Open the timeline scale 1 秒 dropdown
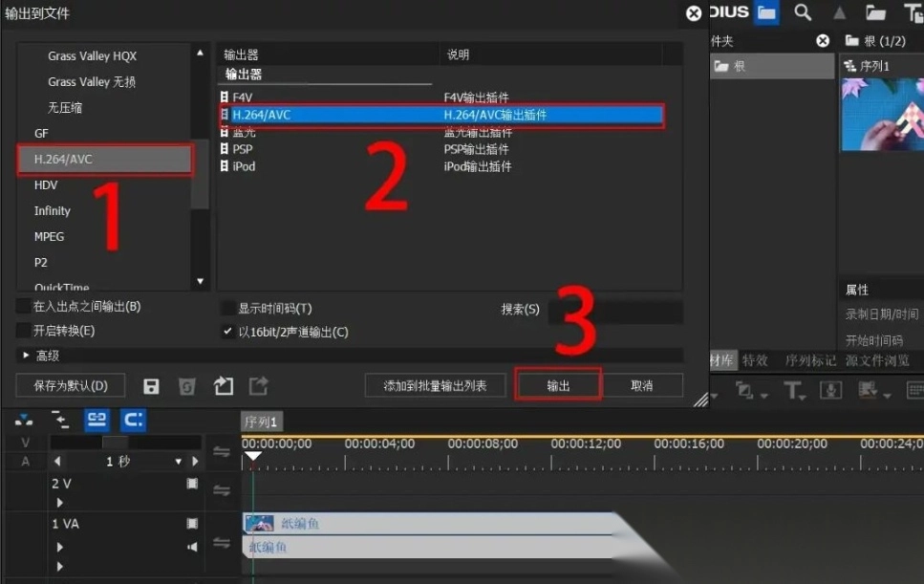This screenshot has height=584, width=924. coord(179,462)
